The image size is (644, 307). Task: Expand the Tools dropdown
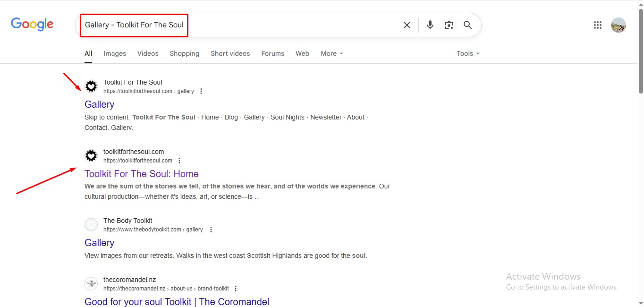tap(467, 53)
